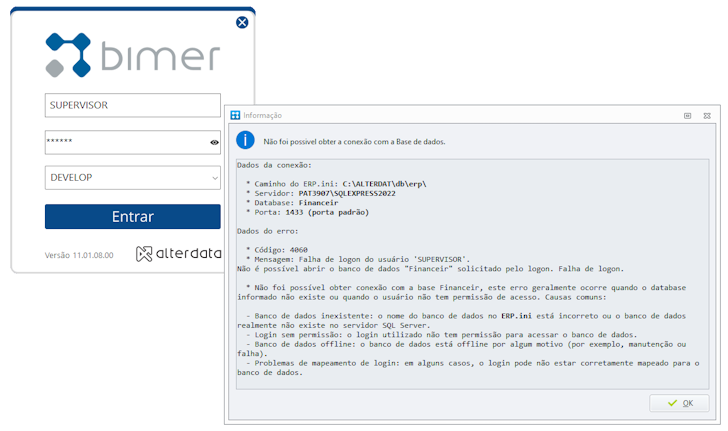The width and height of the screenshot is (728, 431).
Task: Click the 'Problemas de mapeamento de login' line
Action: point(468,368)
